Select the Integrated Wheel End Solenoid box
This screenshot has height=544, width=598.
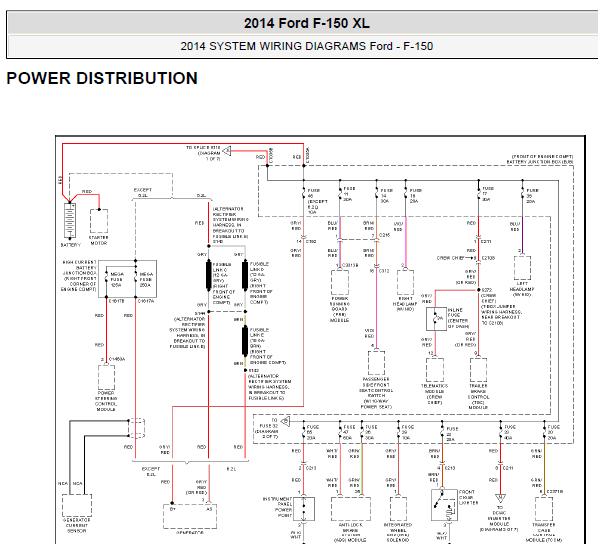398,509
